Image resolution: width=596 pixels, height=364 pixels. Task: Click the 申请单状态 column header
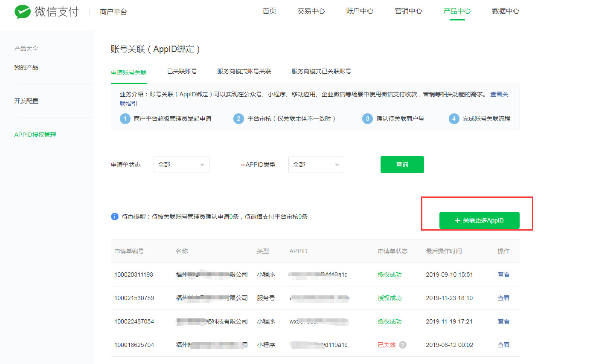coord(392,251)
